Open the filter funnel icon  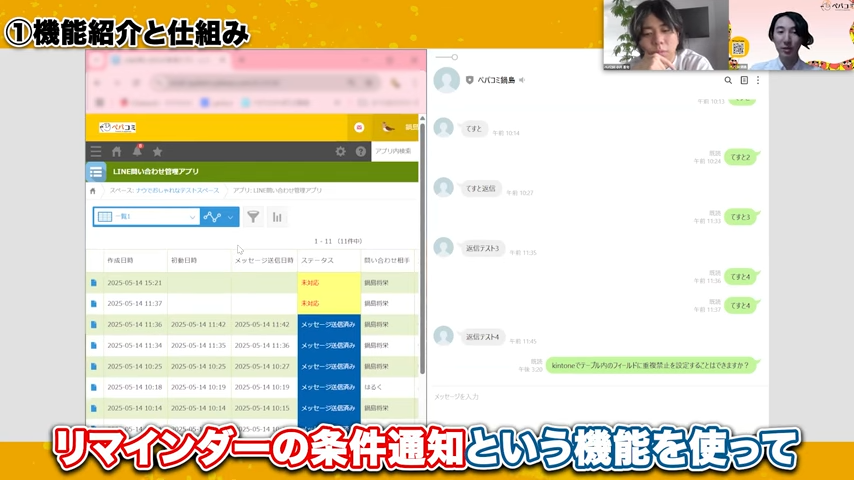(x=253, y=217)
